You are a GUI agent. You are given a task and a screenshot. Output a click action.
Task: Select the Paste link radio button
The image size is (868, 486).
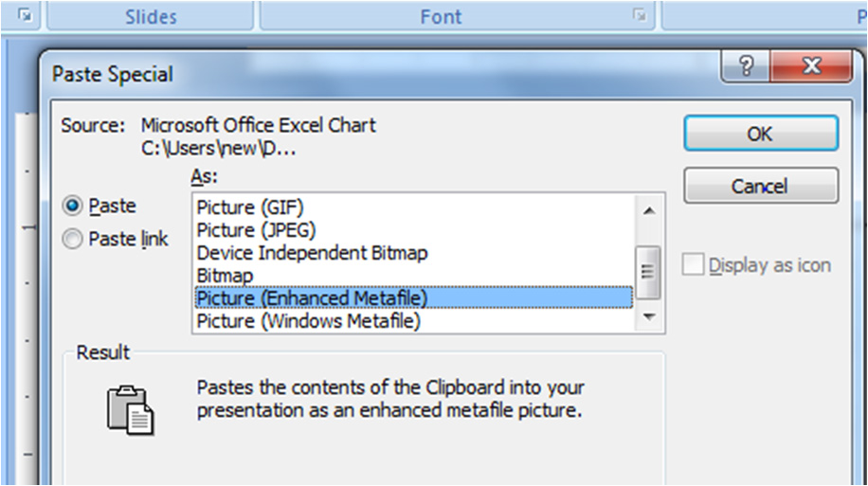72,240
